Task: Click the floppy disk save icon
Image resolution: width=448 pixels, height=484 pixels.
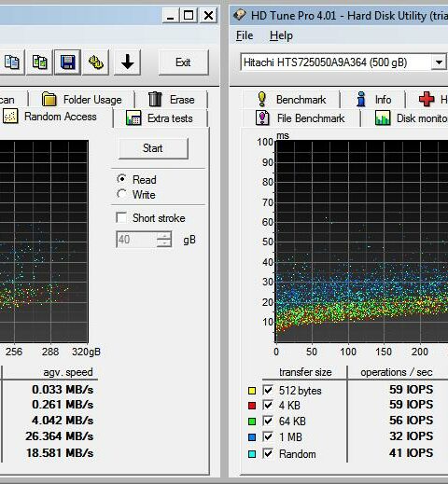Action: (x=67, y=62)
